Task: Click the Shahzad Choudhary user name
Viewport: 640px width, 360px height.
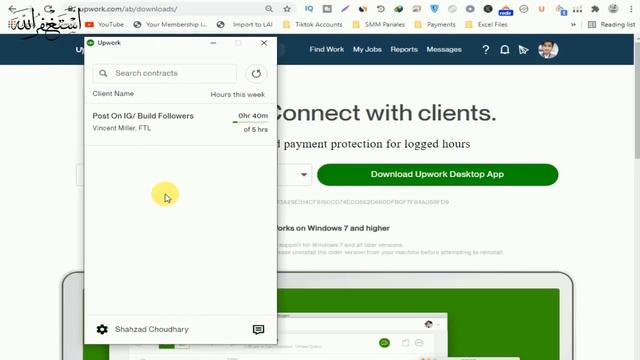Action: [151, 329]
